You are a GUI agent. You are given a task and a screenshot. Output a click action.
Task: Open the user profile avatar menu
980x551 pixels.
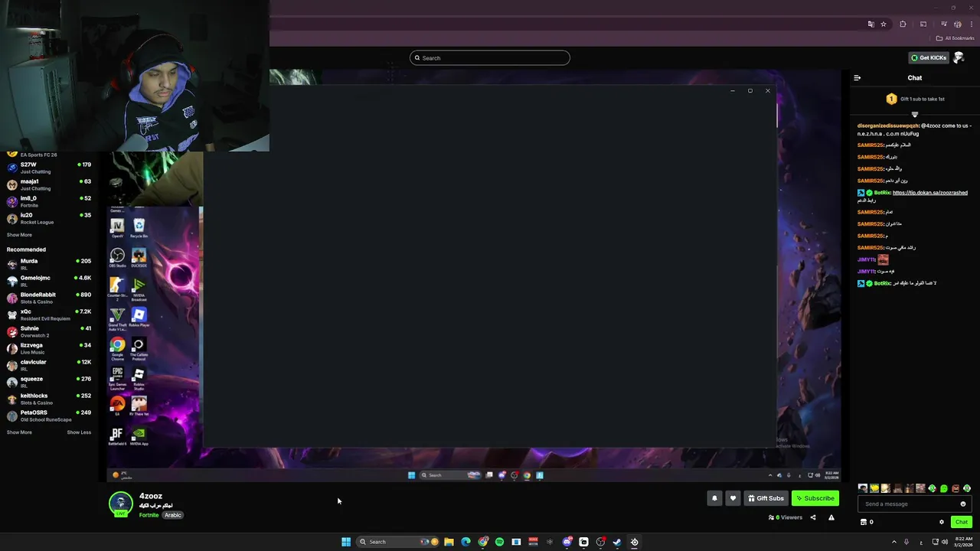coord(959,57)
